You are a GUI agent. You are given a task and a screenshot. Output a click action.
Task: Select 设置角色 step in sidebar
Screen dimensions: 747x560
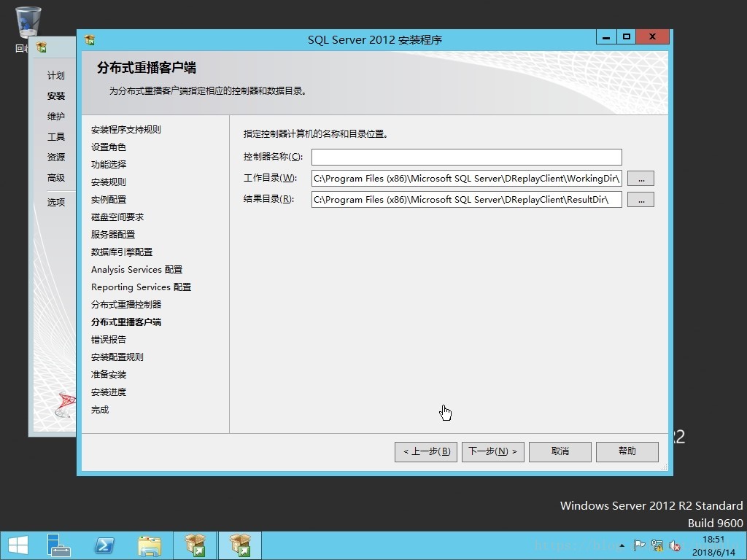click(108, 147)
